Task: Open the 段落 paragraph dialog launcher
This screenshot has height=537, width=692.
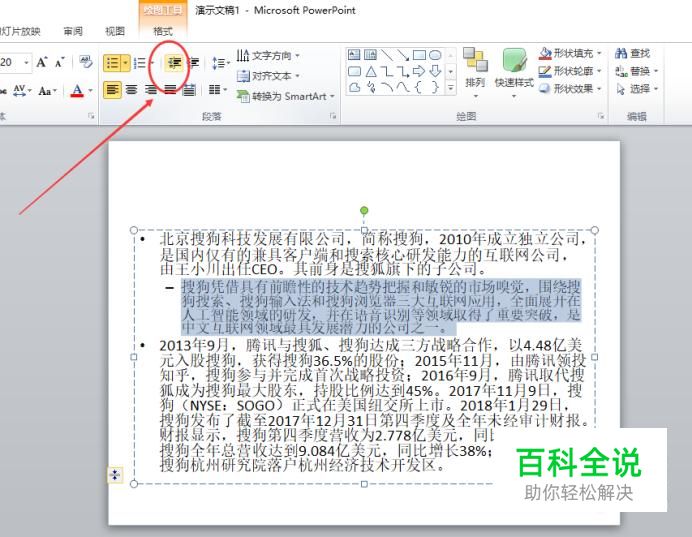Action: coord(333,116)
